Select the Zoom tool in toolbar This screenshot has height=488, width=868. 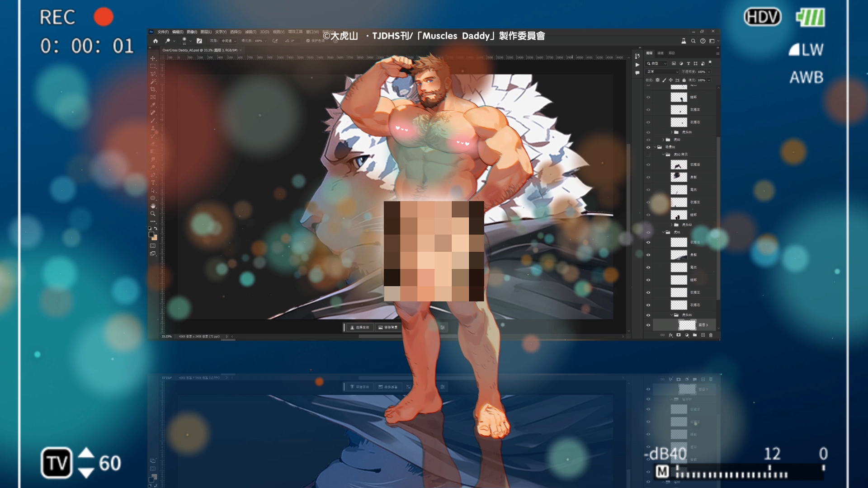153,214
